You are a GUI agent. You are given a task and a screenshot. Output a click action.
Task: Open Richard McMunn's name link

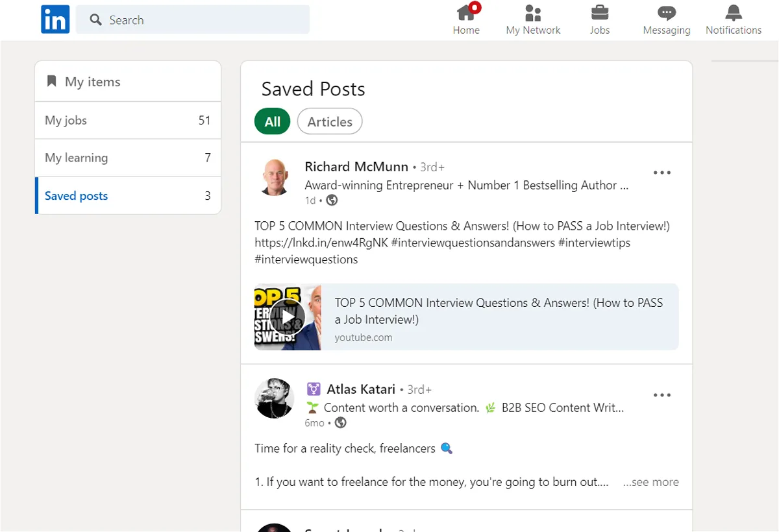356,167
